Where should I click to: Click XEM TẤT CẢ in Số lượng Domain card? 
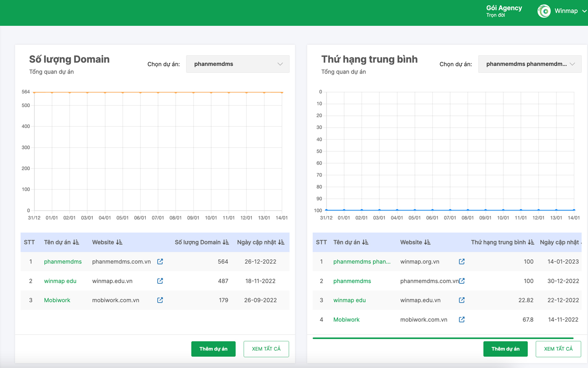[266, 349]
